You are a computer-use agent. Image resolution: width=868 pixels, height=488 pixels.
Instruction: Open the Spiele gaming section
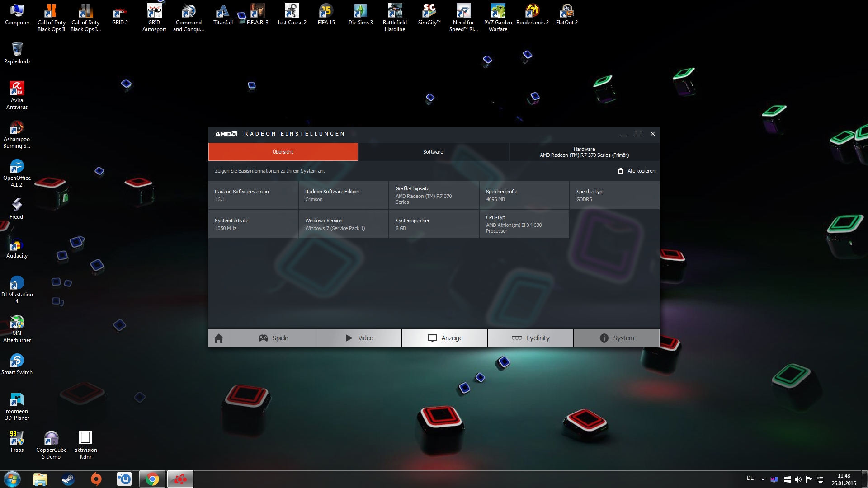click(273, 338)
